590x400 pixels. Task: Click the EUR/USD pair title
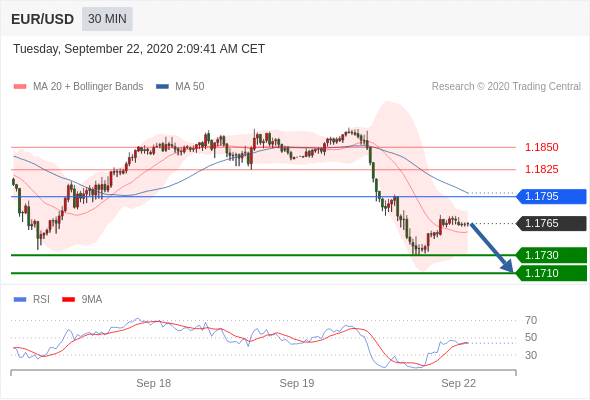click(x=43, y=19)
